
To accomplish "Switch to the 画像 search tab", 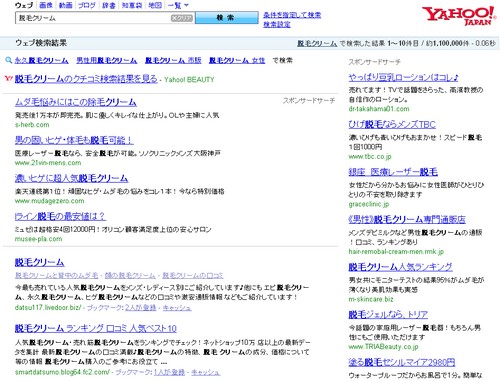I will (x=46, y=5).
